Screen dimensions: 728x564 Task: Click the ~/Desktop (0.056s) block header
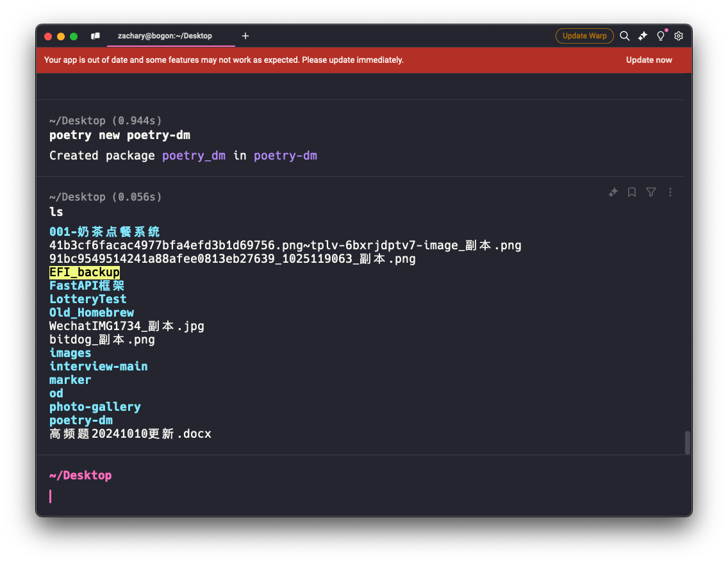105,197
